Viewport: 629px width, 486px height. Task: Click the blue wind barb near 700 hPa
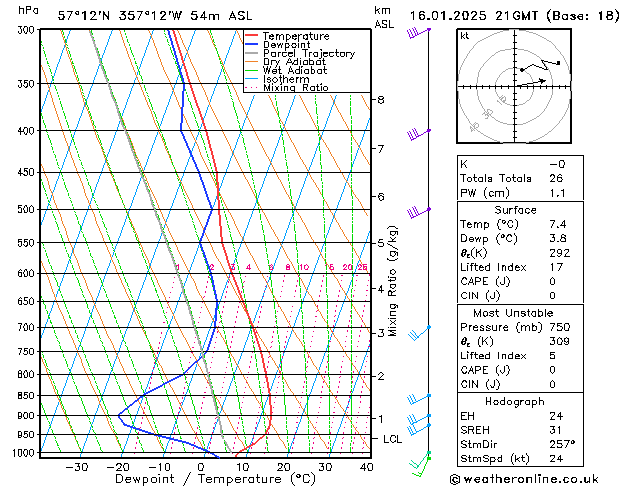tap(418, 332)
